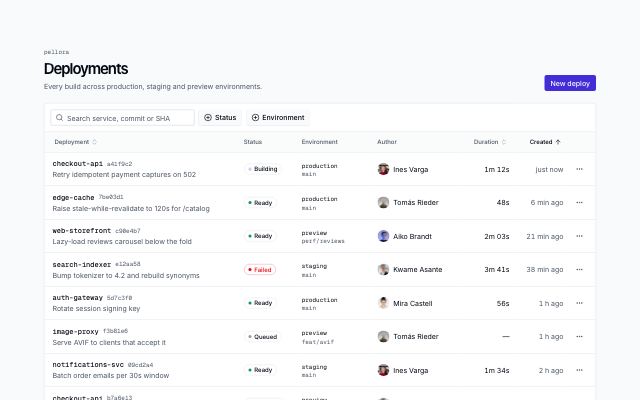Screen dimensions: 640x400
Task: Sort by the Deployment column
Action: [76, 142]
